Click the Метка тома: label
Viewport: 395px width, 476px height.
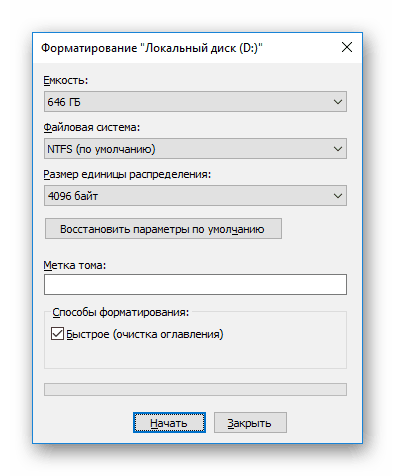(x=75, y=265)
